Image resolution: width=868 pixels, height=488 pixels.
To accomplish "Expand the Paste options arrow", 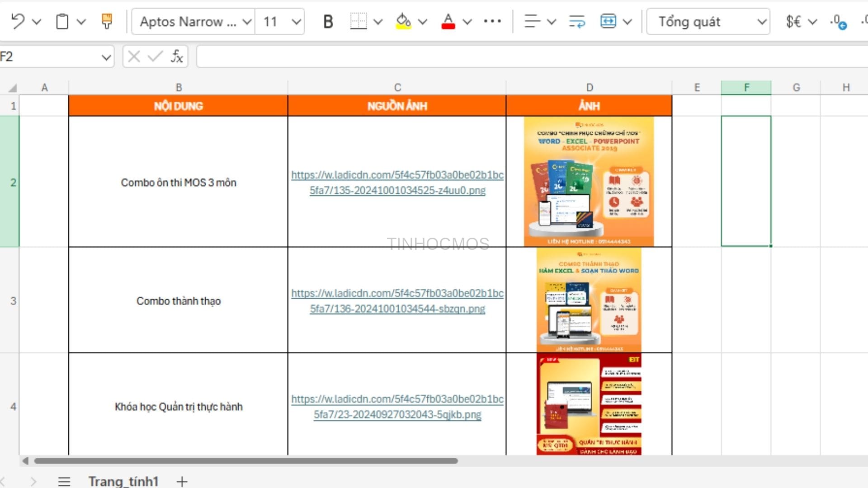I will [x=81, y=21].
